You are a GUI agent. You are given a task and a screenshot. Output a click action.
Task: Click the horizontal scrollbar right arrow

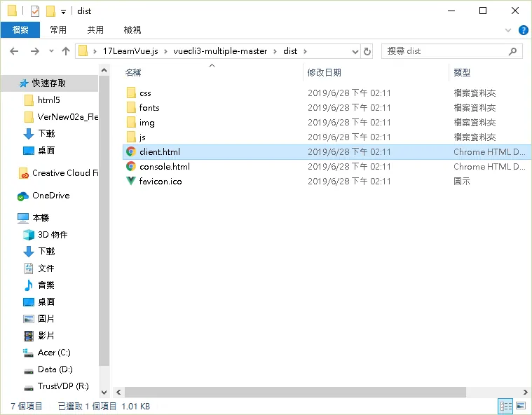(x=526, y=393)
